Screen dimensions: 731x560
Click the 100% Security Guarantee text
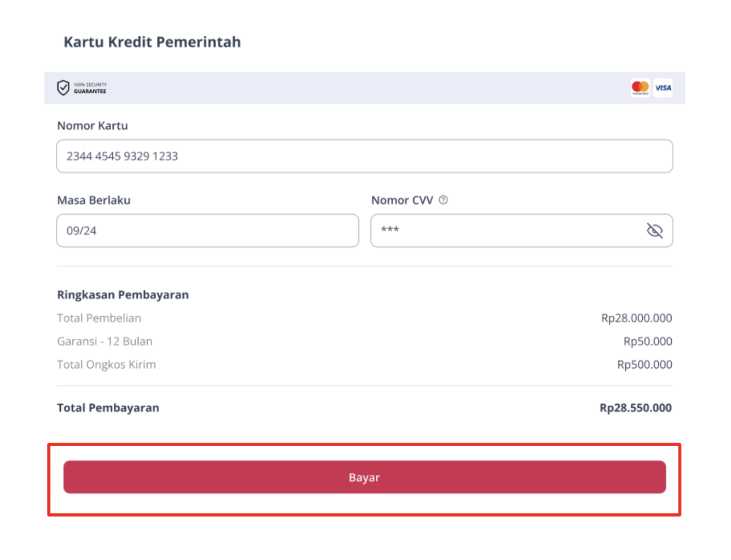point(90,88)
